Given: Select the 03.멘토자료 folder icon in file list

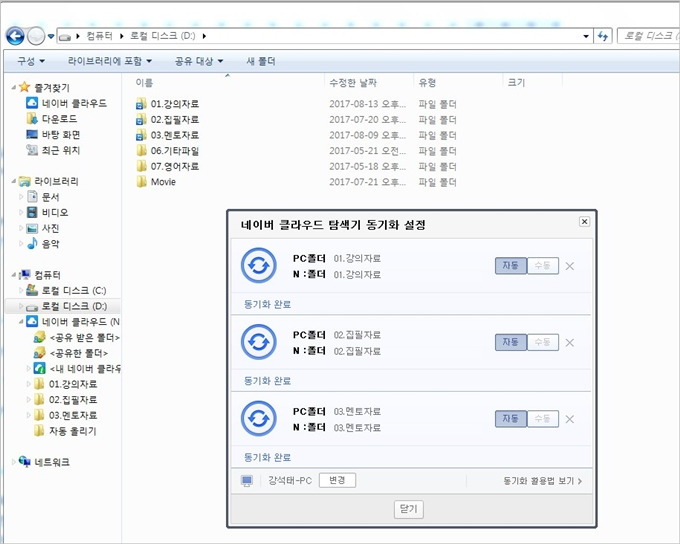Looking at the screenshot, I should tap(141, 135).
